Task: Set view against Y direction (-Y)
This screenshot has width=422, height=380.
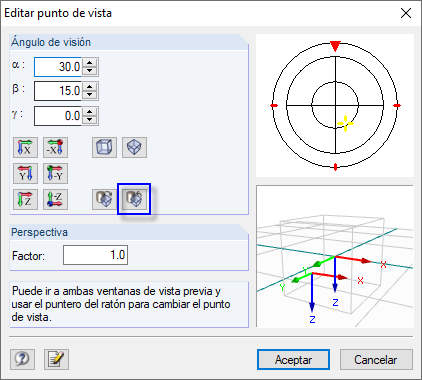Action: (x=55, y=173)
